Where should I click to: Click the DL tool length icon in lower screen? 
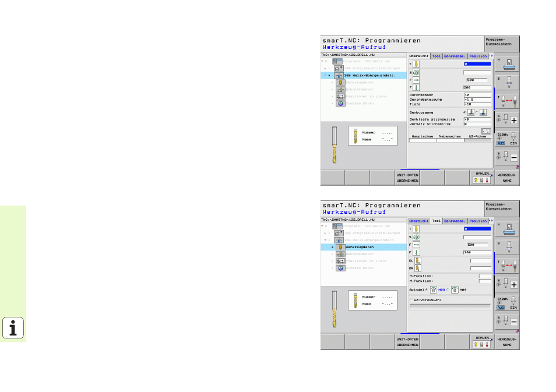click(x=418, y=261)
